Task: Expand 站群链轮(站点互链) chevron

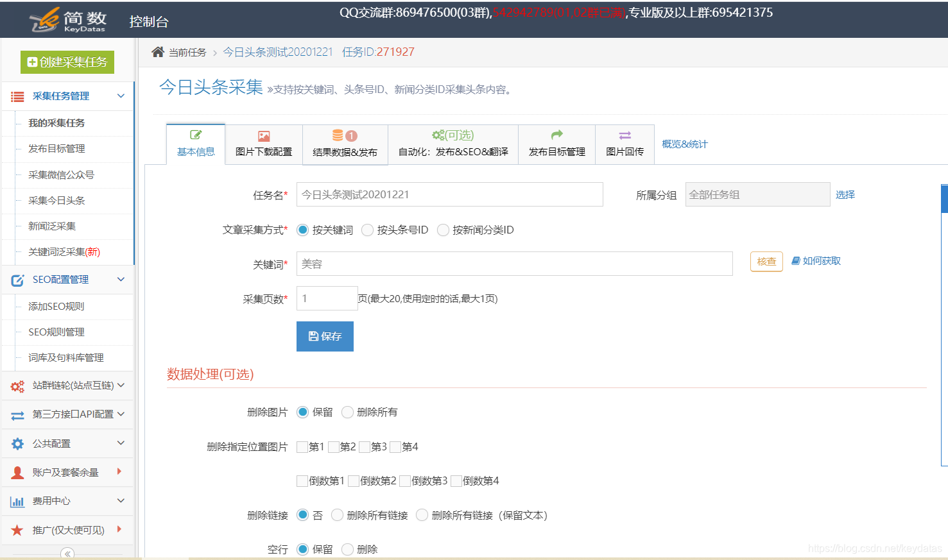Action: 121,386
